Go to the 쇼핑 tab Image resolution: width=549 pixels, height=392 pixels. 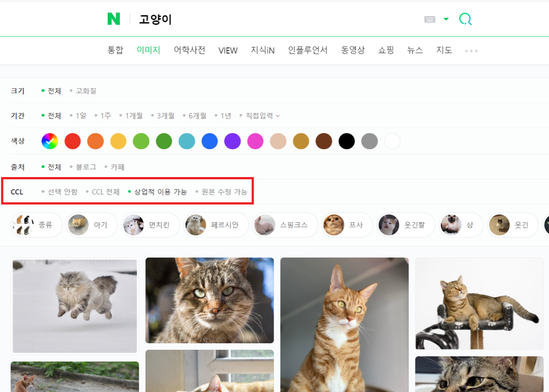(386, 50)
